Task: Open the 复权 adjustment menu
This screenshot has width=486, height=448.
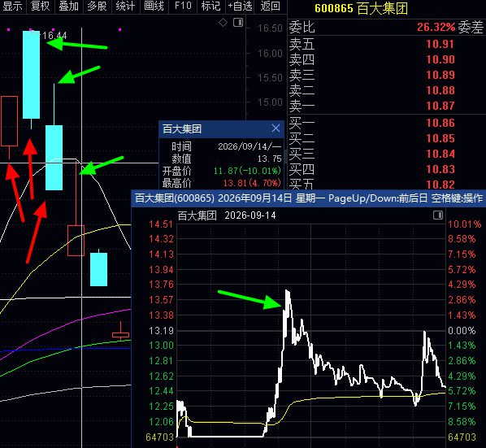Action: tap(41, 7)
